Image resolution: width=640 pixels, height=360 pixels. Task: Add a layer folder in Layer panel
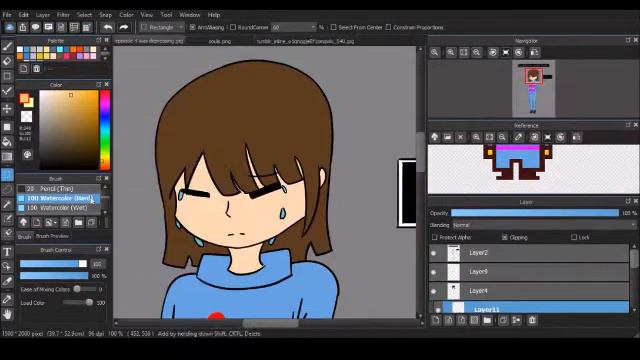click(x=487, y=320)
